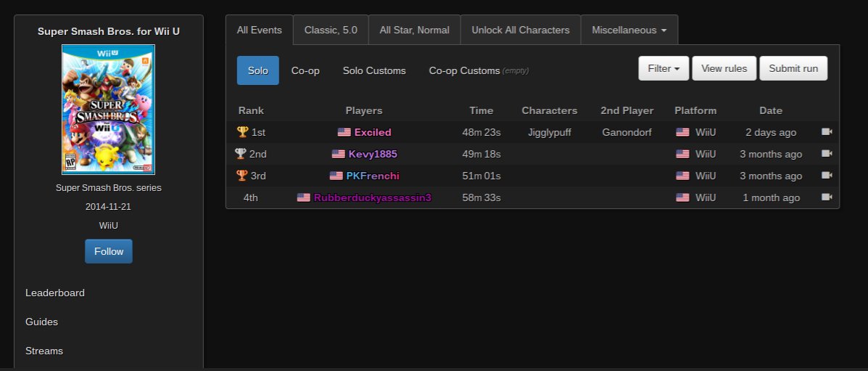
Task: Click the US flag beside Rubberduckyassassin3
Action: tap(303, 197)
